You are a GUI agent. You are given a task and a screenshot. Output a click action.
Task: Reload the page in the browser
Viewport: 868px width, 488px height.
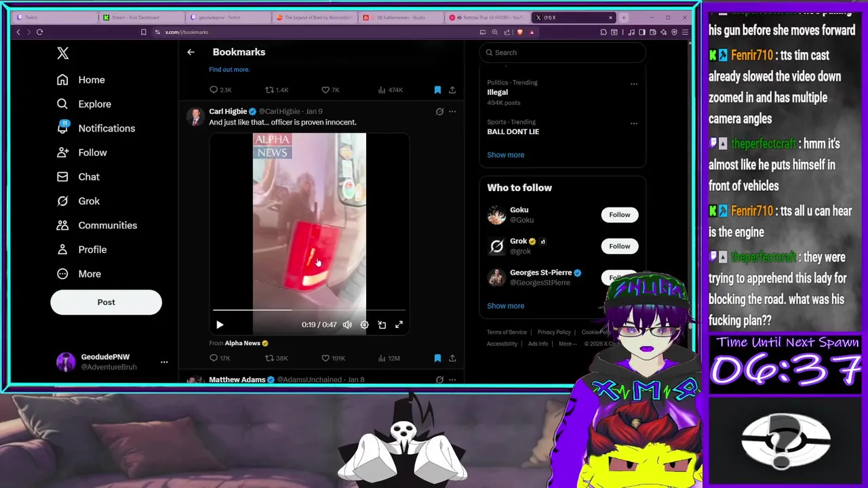tap(39, 32)
